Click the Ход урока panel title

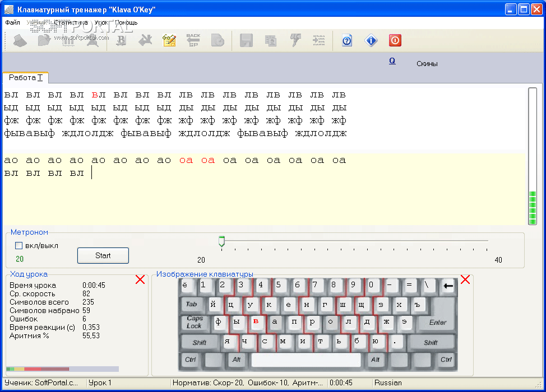[29, 274]
